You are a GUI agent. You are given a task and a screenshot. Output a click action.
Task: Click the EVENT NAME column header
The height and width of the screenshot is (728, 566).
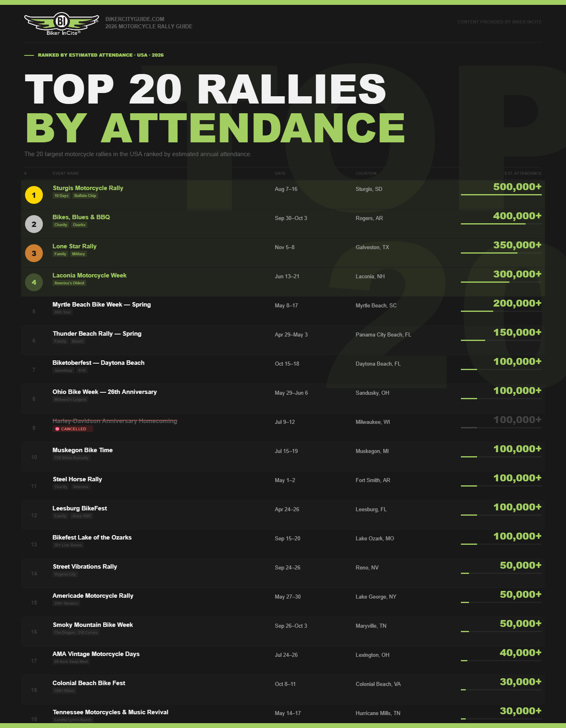pyautogui.click(x=65, y=174)
